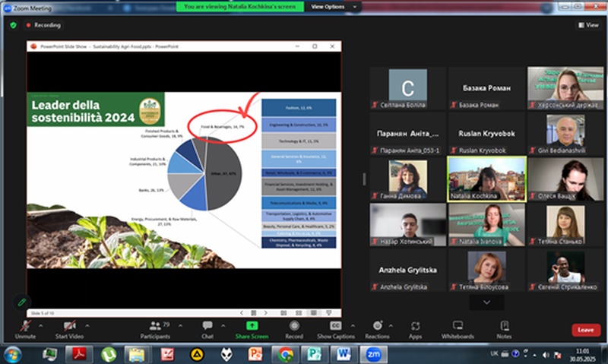
Task: Click 'Slide 5 of 10' status text
Action: [43, 313]
